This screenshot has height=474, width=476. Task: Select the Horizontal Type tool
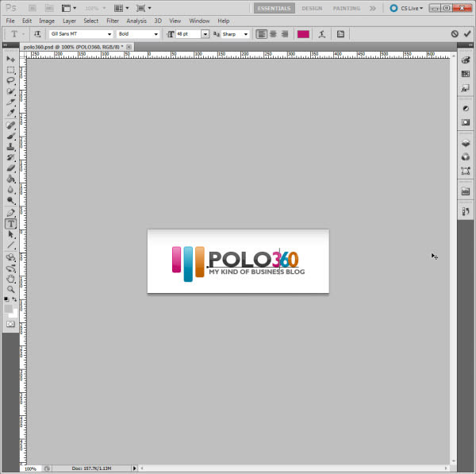(x=10, y=224)
